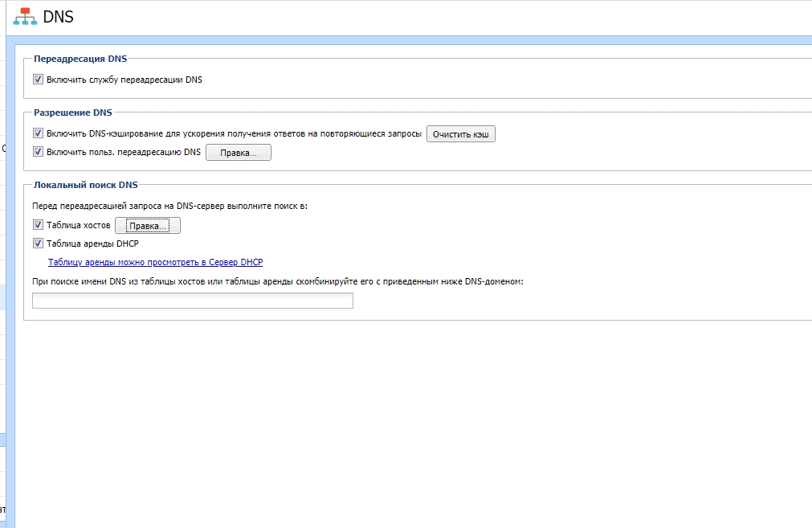
Task: Click the DNS page title text
Action: tap(58, 17)
